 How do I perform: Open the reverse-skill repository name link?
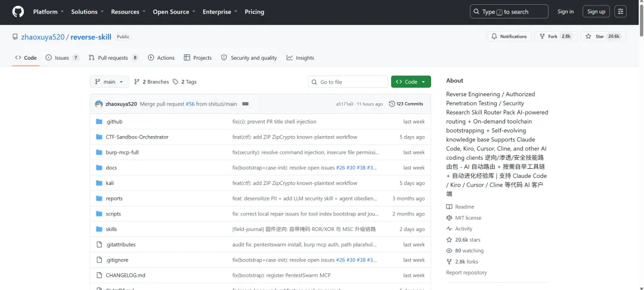coord(91,36)
